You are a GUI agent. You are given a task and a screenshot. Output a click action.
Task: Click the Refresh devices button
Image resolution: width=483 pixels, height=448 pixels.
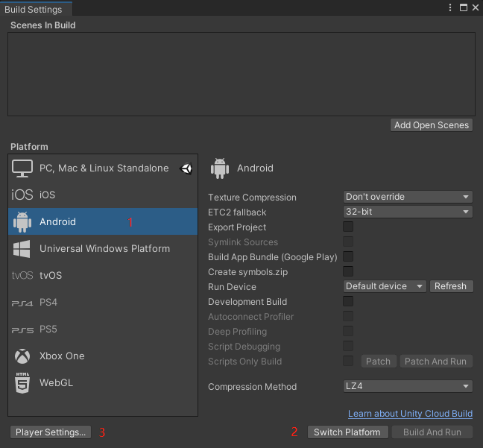coord(451,286)
